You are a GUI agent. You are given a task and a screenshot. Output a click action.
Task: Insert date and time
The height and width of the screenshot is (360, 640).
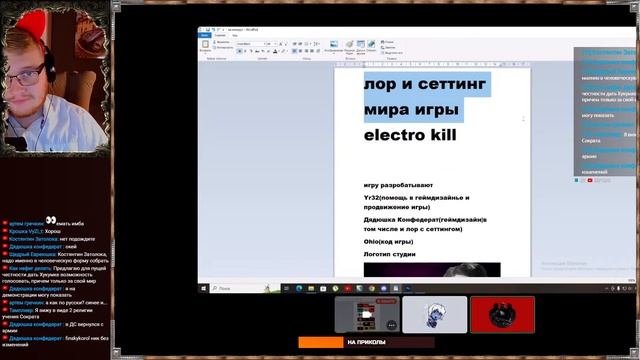pos(361,47)
